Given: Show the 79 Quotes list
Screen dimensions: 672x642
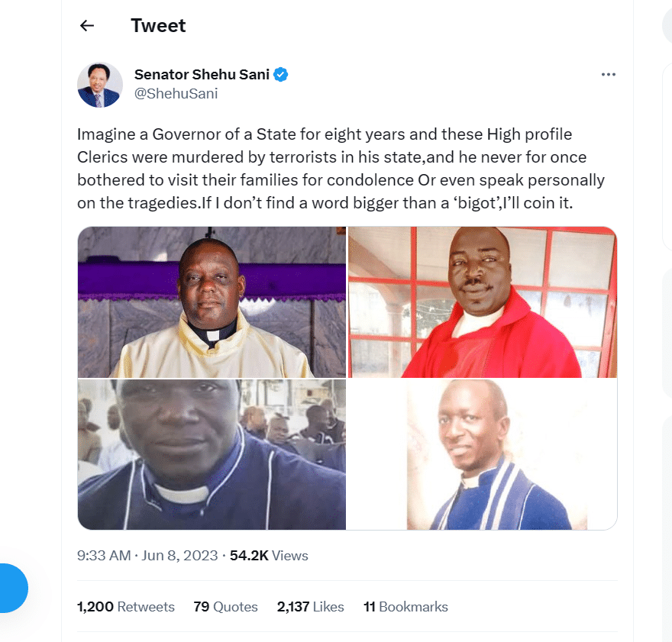Looking at the screenshot, I should coord(225,607).
